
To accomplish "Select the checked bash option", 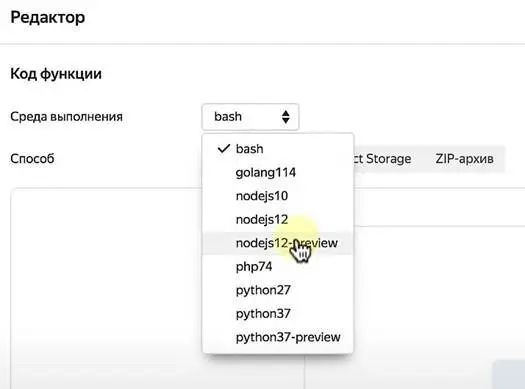I will [278, 149].
